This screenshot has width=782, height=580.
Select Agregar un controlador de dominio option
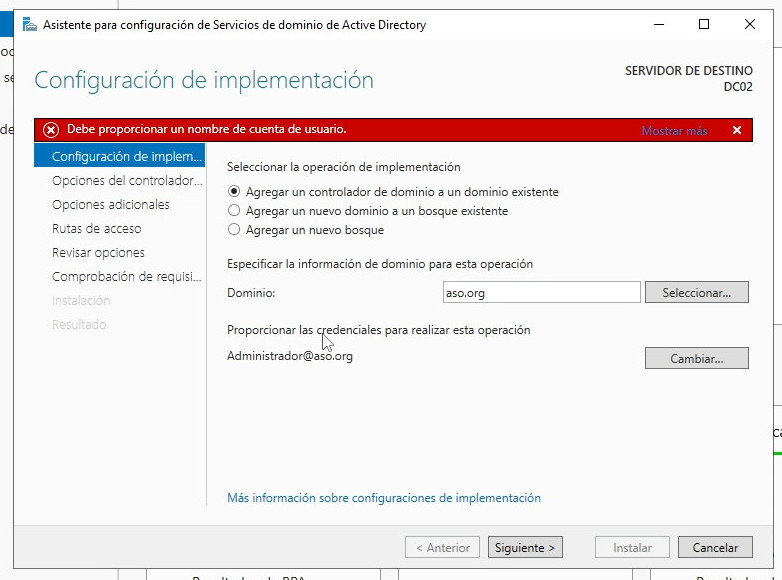pos(234,191)
